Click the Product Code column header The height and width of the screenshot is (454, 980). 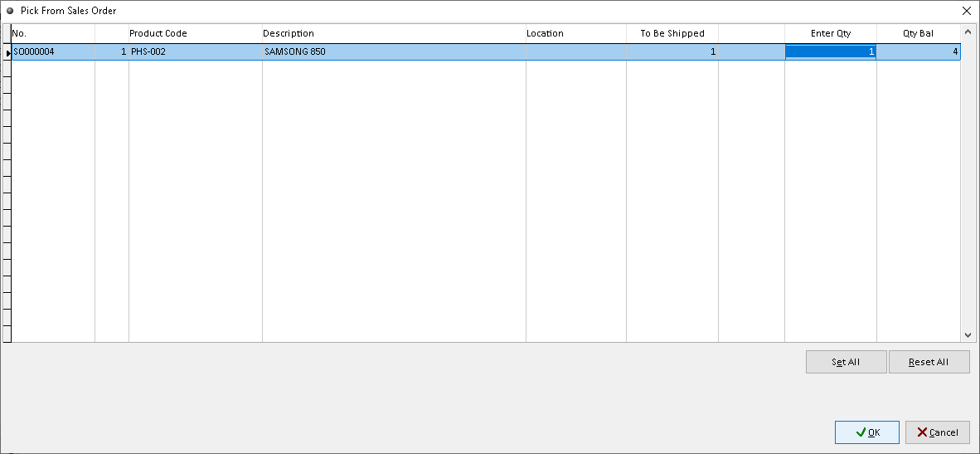pyautogui.click(x=196, y=34)
